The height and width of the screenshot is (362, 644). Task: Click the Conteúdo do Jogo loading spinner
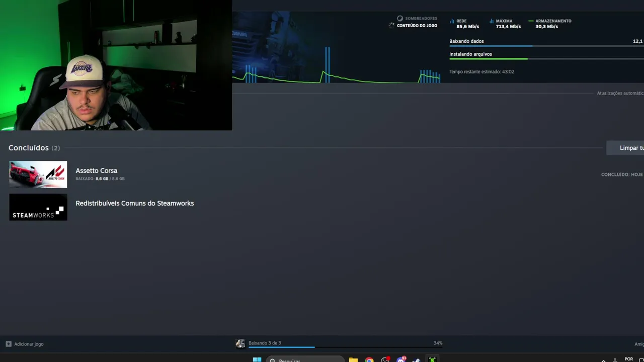point(391,25)
